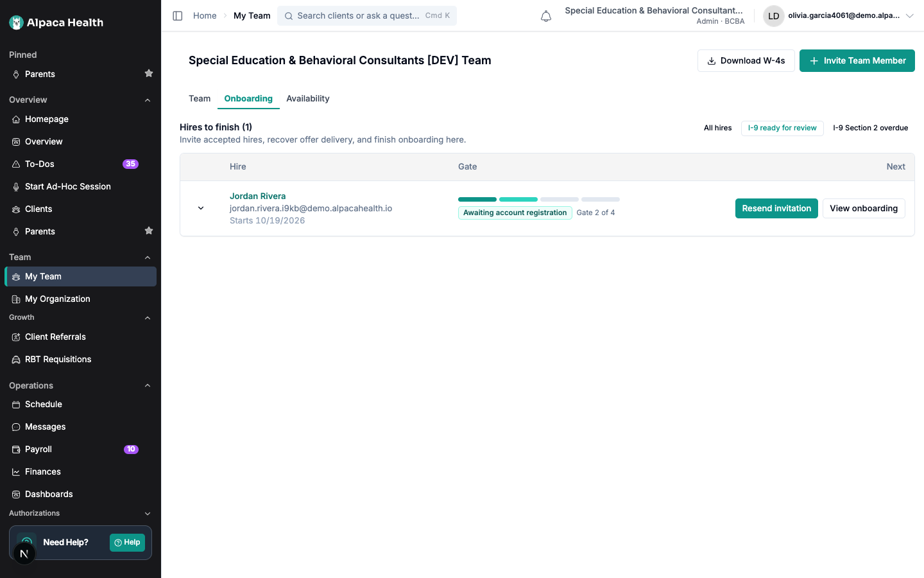Open the Overview sidebar item
This screenshot has height=578, width=924.
coord(80,141)
